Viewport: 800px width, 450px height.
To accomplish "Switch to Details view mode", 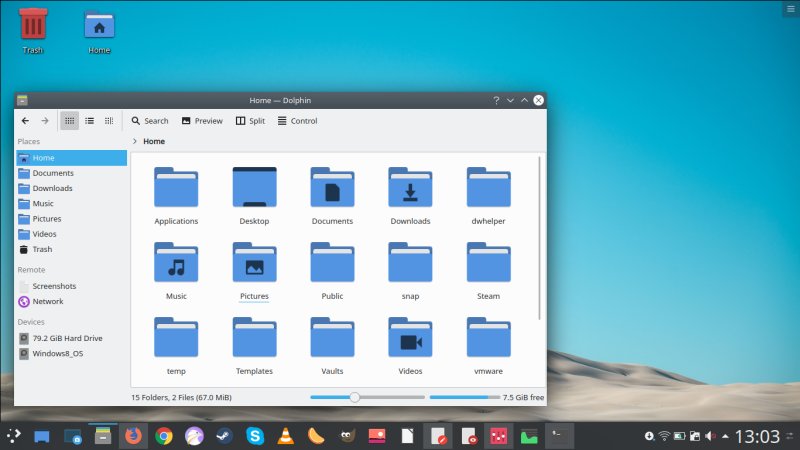I will click(109, 121).
